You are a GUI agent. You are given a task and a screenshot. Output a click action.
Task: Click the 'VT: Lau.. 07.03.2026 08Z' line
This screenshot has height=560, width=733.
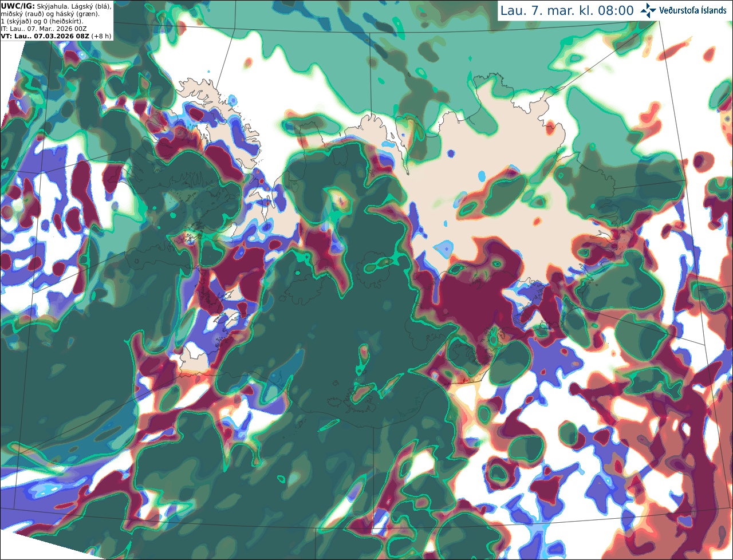45,36
